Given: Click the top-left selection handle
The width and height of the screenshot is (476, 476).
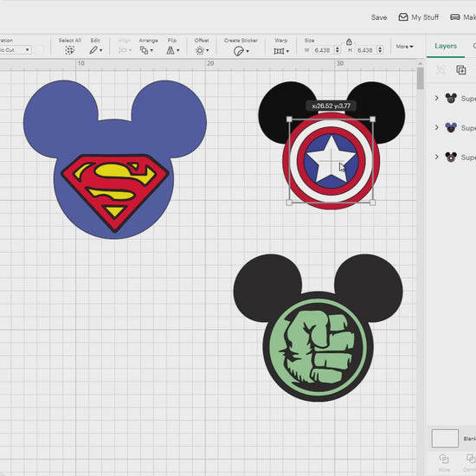Looking at the screenshot, I should pos(289,119).
